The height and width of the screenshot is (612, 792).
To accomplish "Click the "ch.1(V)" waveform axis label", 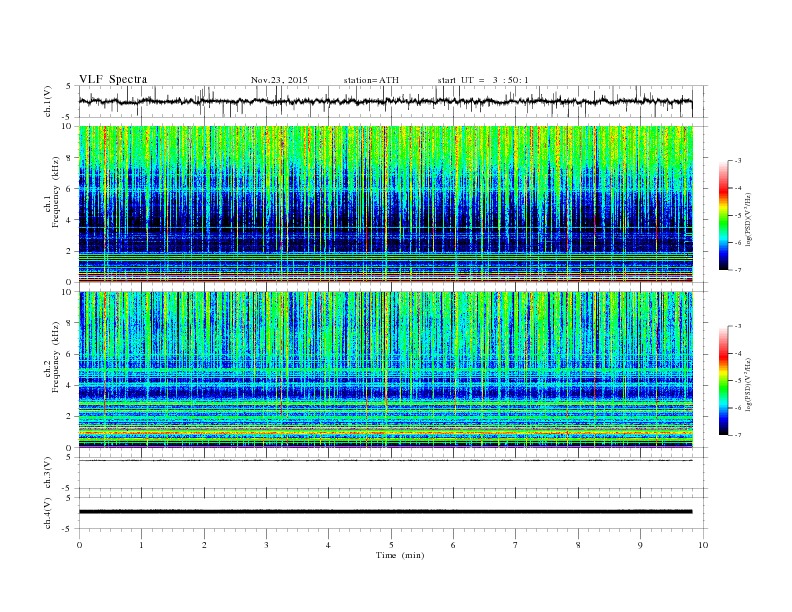I will click(48, 101).
